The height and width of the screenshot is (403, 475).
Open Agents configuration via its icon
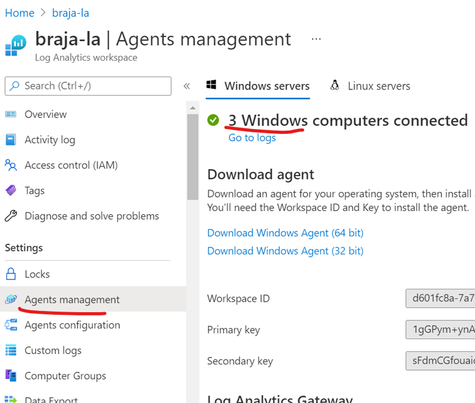11,325
